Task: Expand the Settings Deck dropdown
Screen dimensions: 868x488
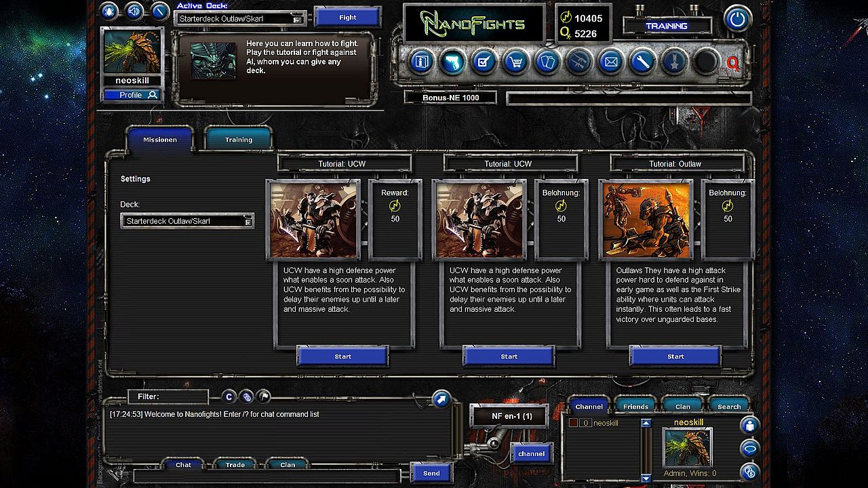Action: 187,221
